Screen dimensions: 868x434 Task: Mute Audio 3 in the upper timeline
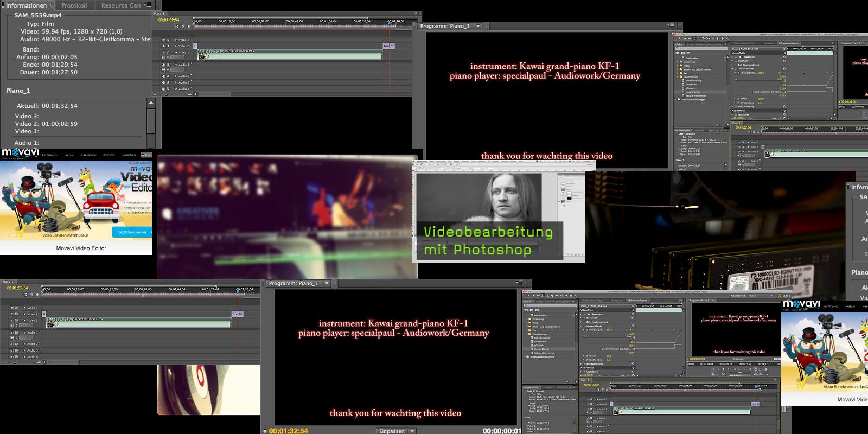click(x=163, y=82)
